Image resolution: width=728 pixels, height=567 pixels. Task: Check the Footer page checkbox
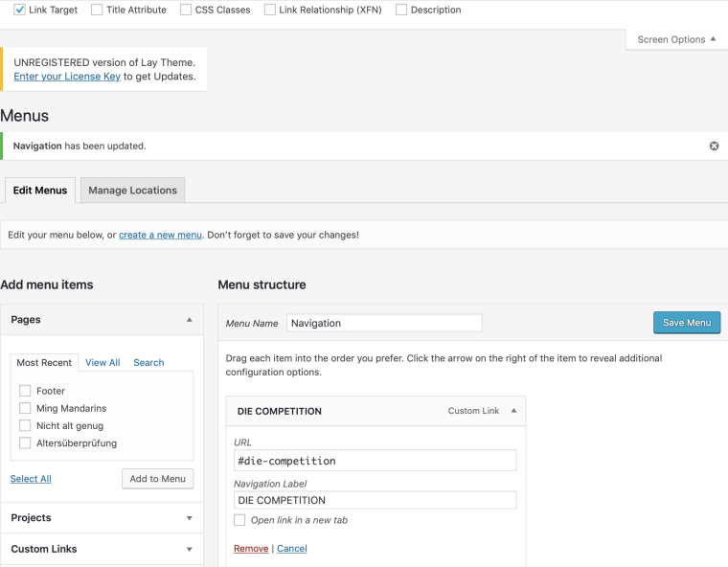pyautogui.click(x=25, y=391)
